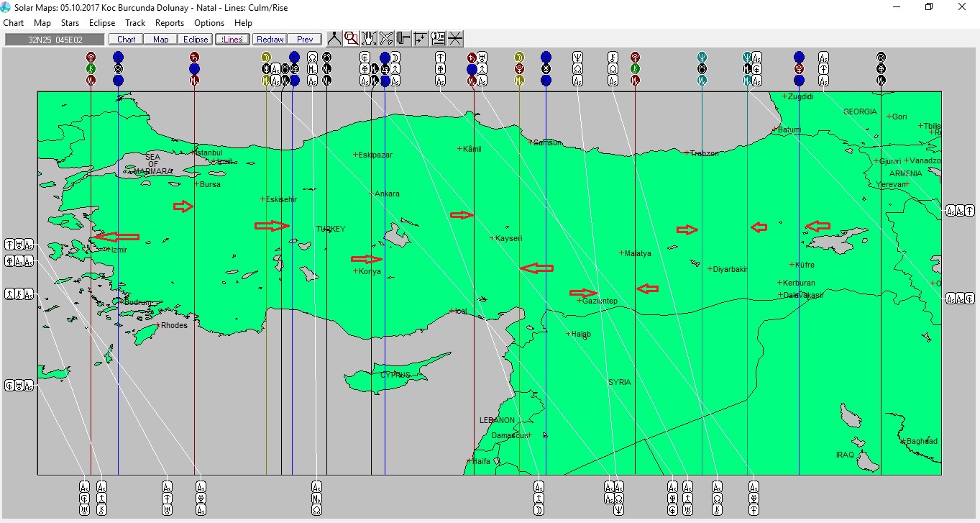Open the Options menu

[x=209, y=23]
